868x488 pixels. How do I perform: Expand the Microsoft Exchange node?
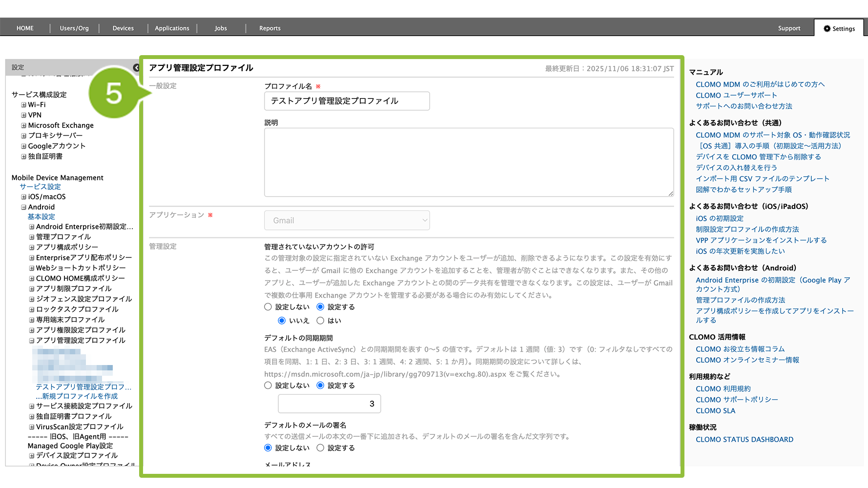tap(23, 125)
